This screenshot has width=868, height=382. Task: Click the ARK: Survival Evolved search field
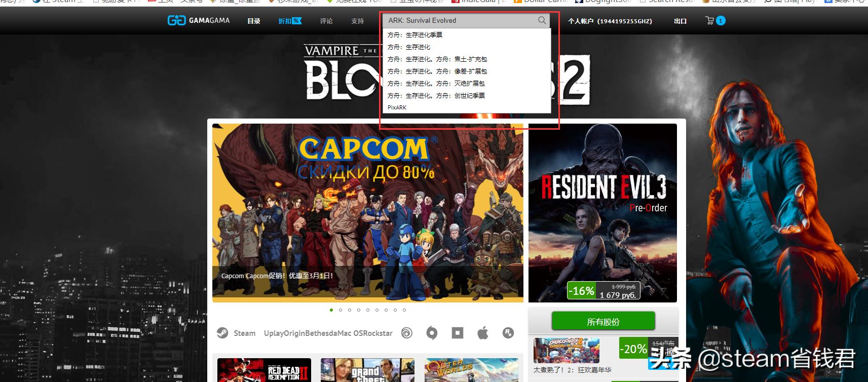pos(466,20)
